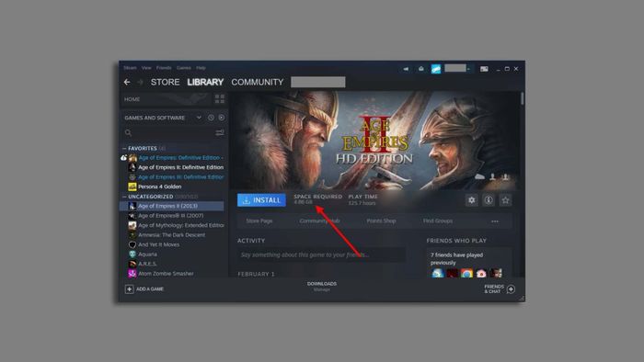Open the Friends menu
This screenshot has height=362, width=644.
[164, 68]
